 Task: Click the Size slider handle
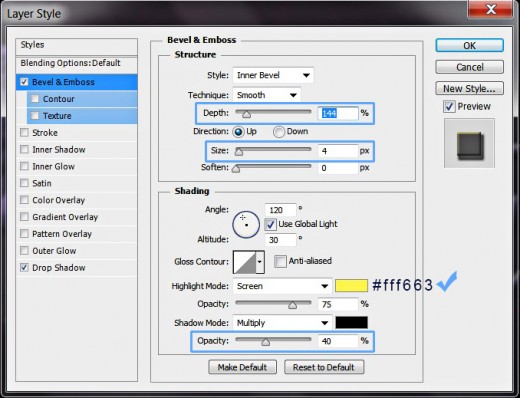click(x=238, y=152)
